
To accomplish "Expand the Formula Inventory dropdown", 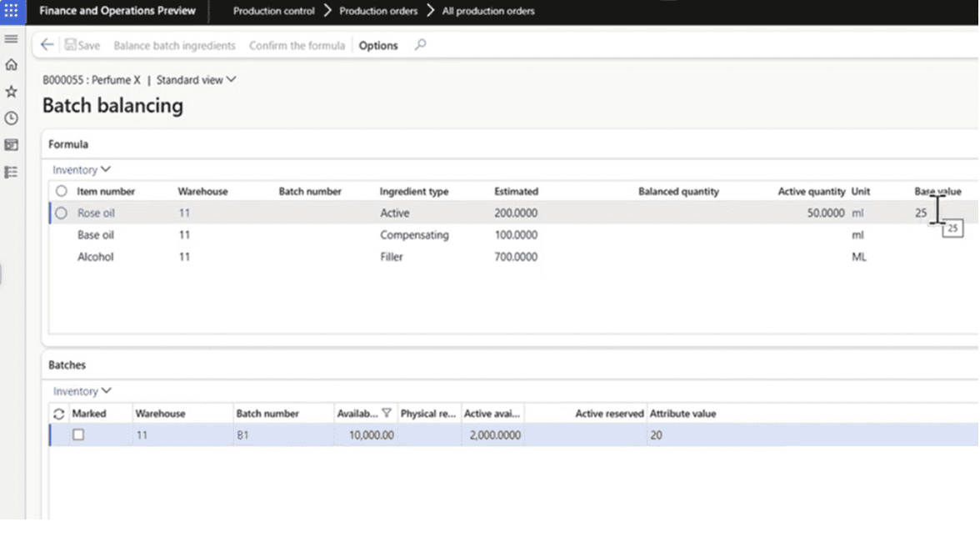I will click(x=82, y=170).
